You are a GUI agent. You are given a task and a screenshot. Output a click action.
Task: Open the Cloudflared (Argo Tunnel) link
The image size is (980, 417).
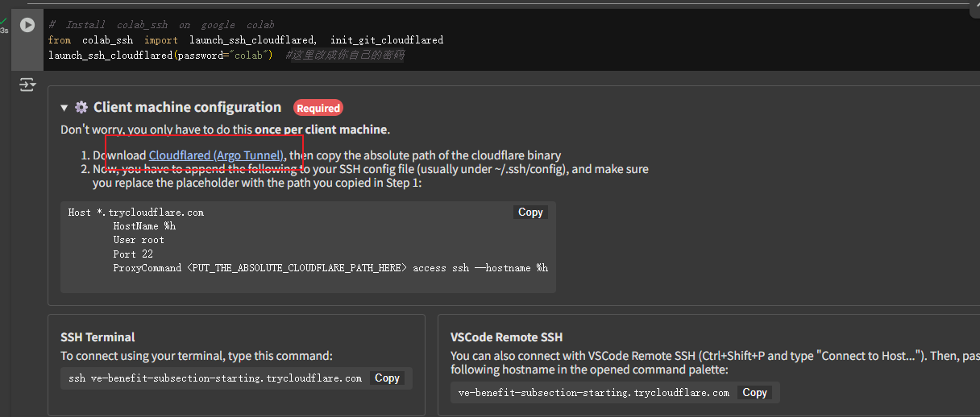[216, 155]
